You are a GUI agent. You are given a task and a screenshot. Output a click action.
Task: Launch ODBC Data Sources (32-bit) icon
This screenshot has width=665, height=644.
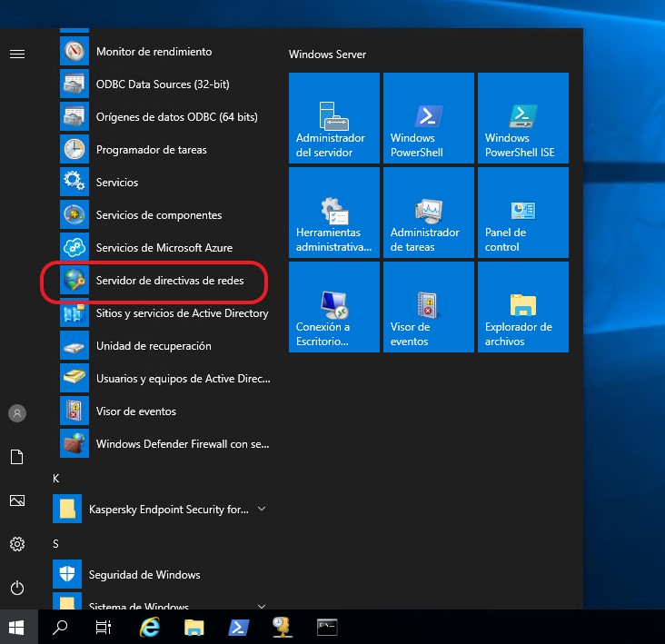pos(74,84)
